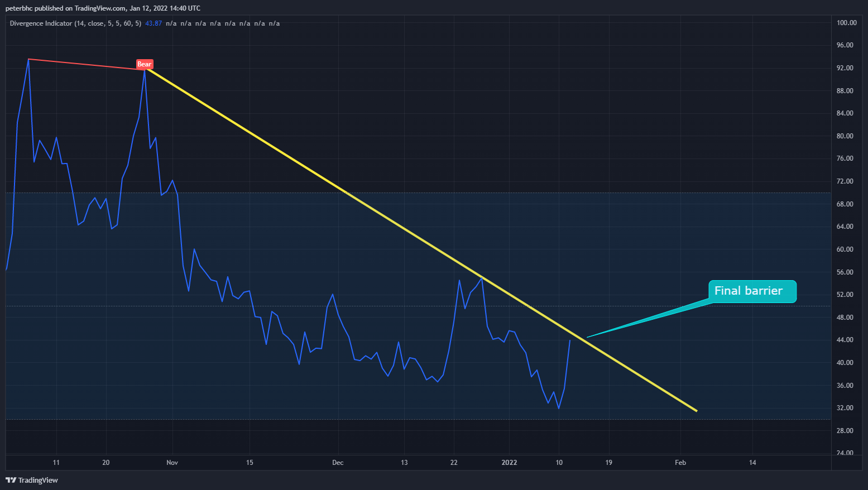Click the 84.00 price scale label
This screenshot has width=868, height=490.
(845, 113)
